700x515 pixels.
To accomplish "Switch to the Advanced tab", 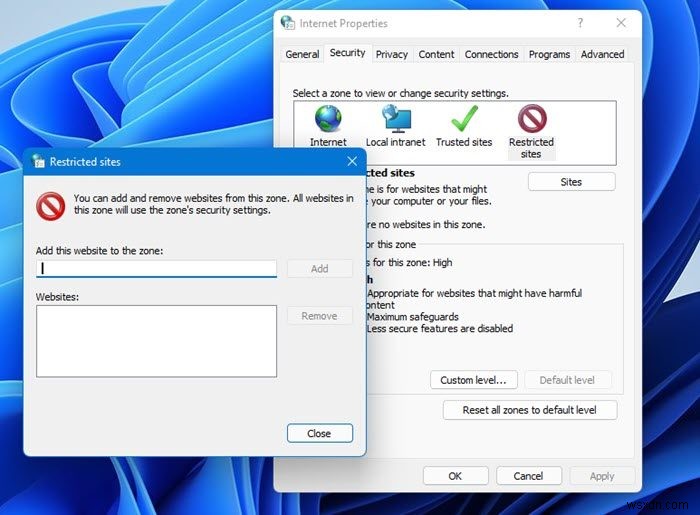I will [x=602, y=54].
